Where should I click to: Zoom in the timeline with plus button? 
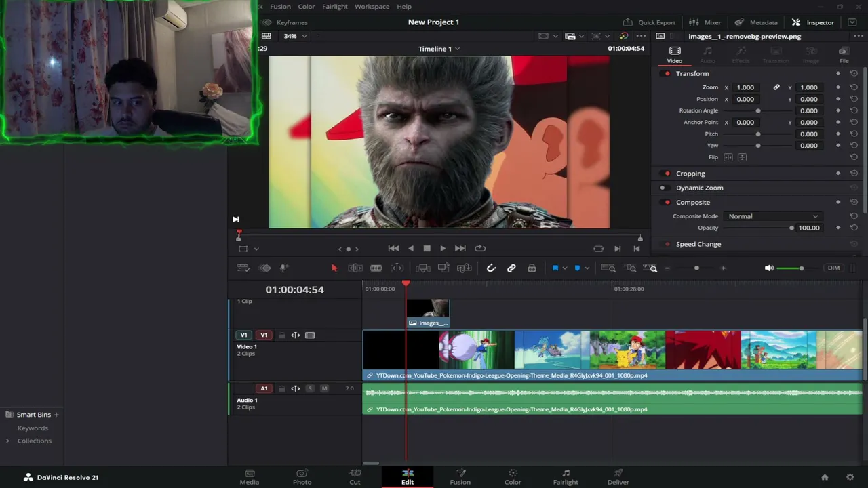723,268
